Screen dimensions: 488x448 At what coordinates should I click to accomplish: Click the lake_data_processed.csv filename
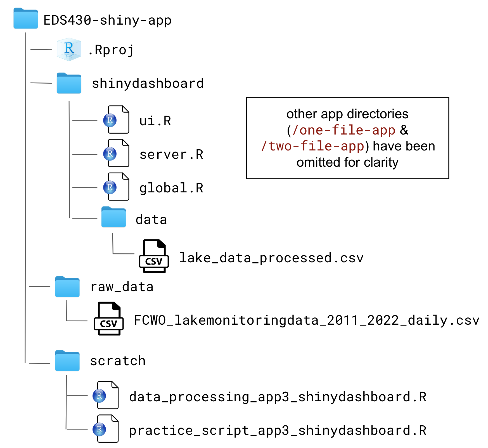(271, 258)
